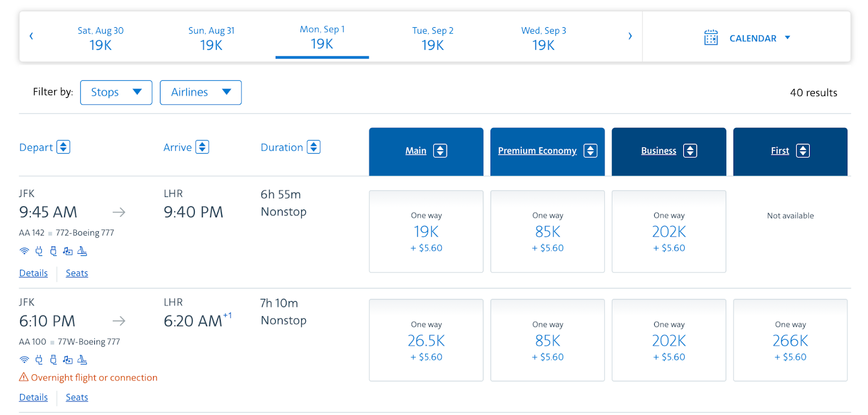Click the 40 results count
The image size is (868, 415).
(814, 93)
